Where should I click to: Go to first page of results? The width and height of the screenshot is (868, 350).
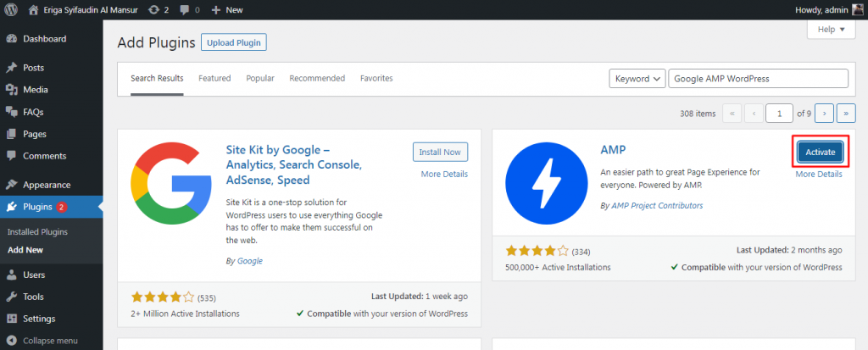732,114
